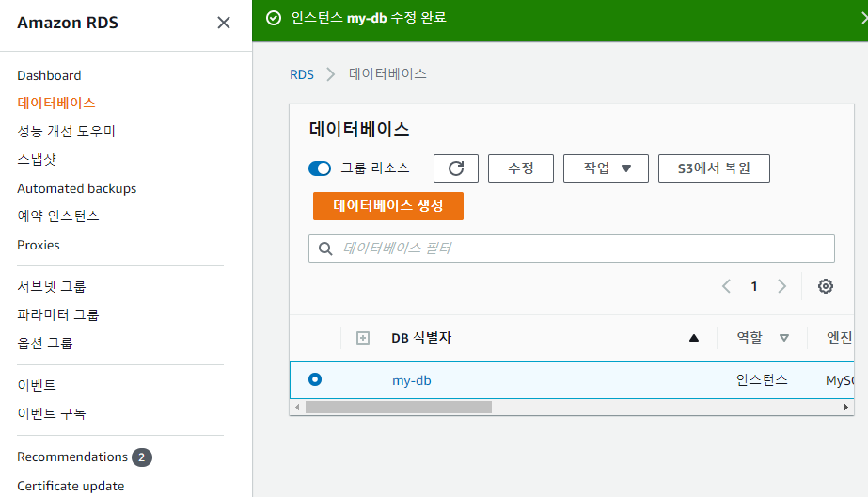Click the success checkmark icon in banner

274,18
